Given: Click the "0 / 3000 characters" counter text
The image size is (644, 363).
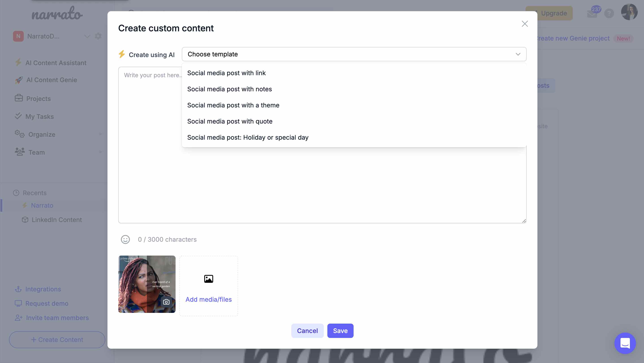Looking at the screenshot, I should pos(167,239).
